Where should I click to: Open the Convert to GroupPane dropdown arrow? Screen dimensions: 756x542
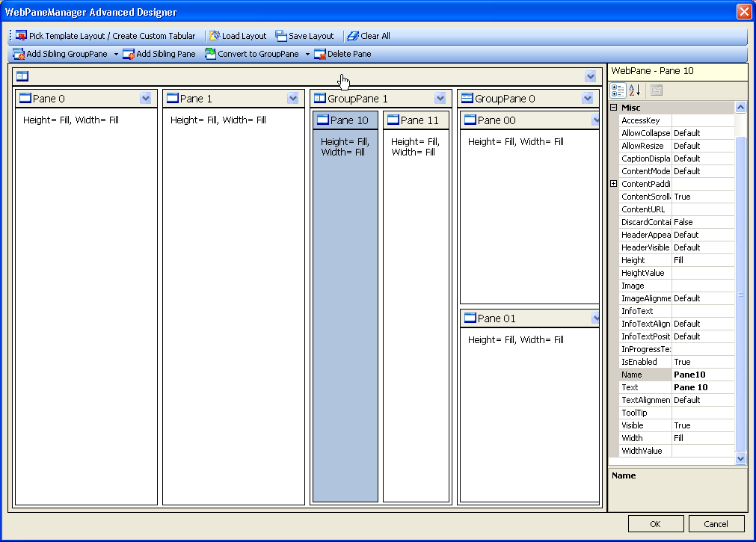click(307, 55)
